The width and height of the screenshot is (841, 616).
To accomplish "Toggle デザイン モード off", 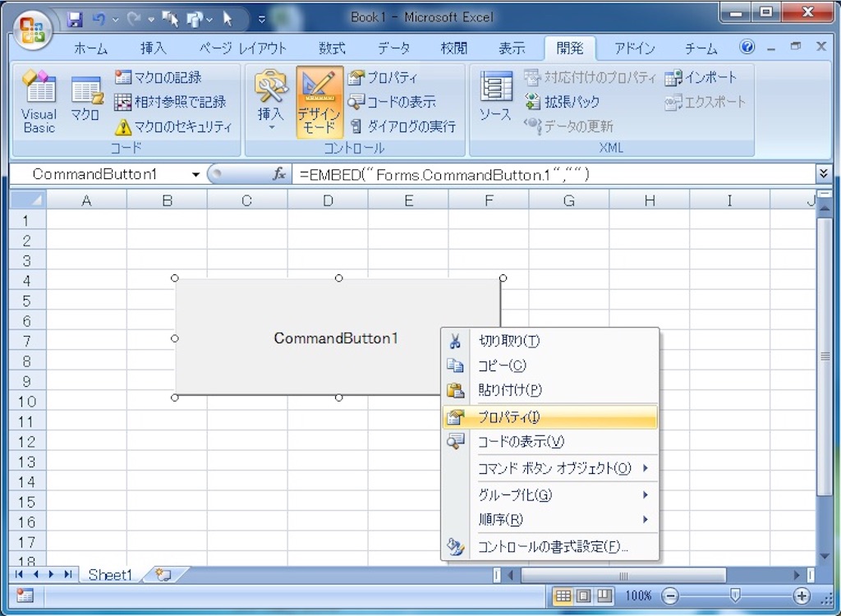I will [x=319, y=102].
